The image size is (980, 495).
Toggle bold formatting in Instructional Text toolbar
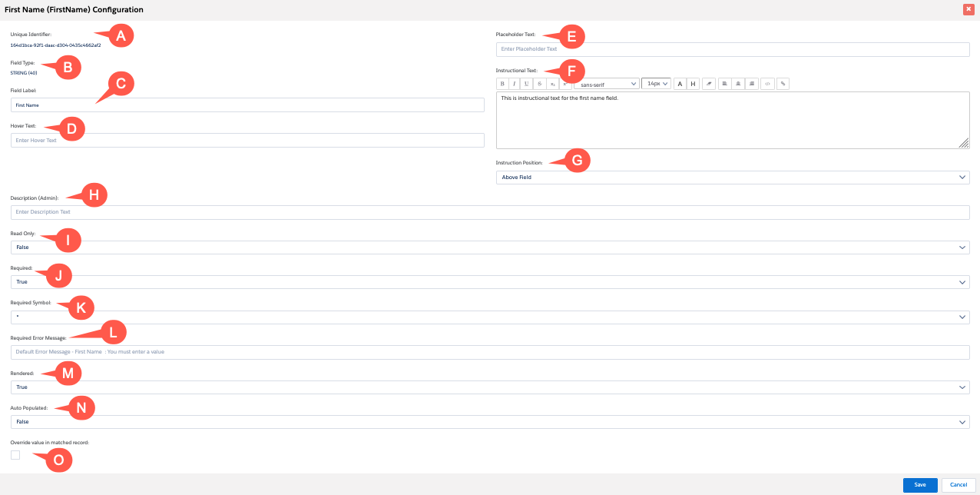[502, 84]
